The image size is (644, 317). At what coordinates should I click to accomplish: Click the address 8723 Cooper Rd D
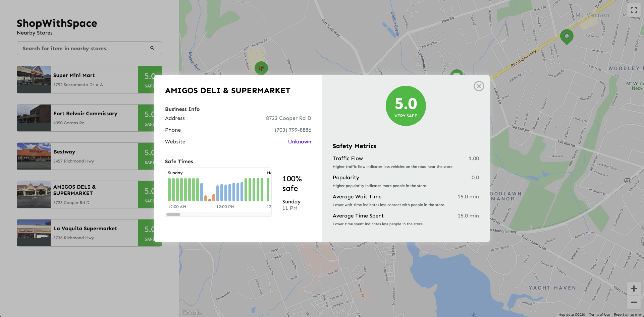point(288,118)
